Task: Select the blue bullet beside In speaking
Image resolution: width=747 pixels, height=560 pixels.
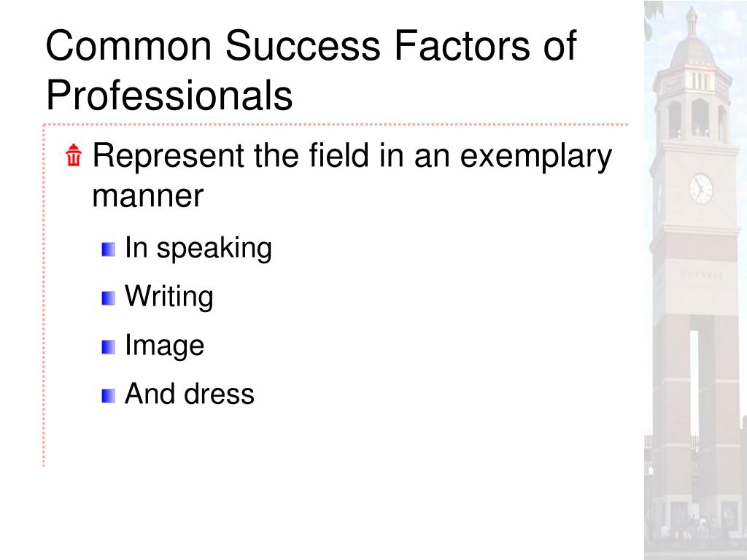Action: coord(108,249)
